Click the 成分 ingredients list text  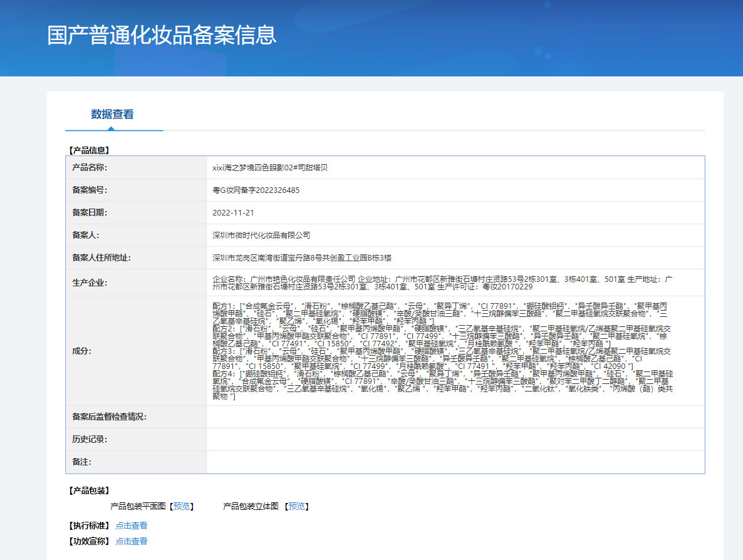pos(442,351)
